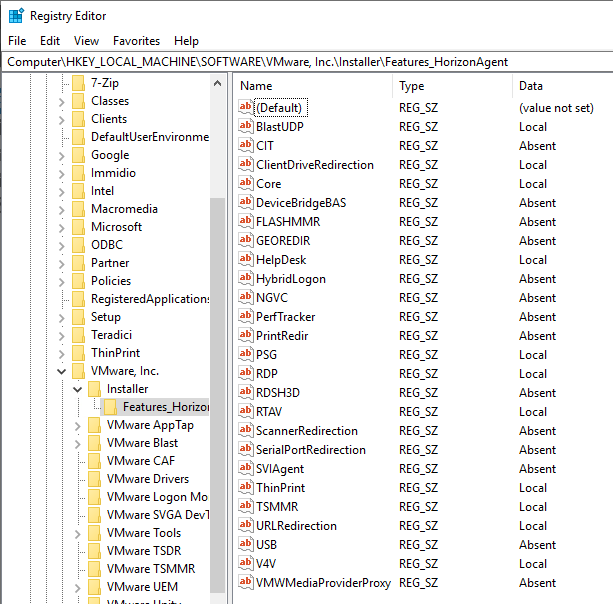Select the USB value name

click(x=267, y=545)
